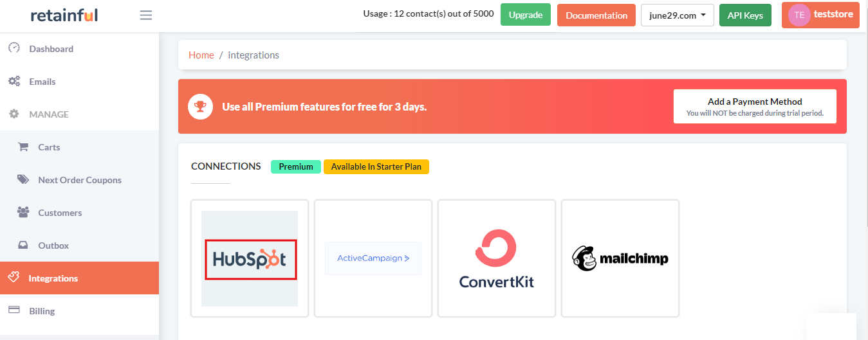Click the usage contacts text
This screenshot has width=868, height=340.
click(x=429, y=14)
